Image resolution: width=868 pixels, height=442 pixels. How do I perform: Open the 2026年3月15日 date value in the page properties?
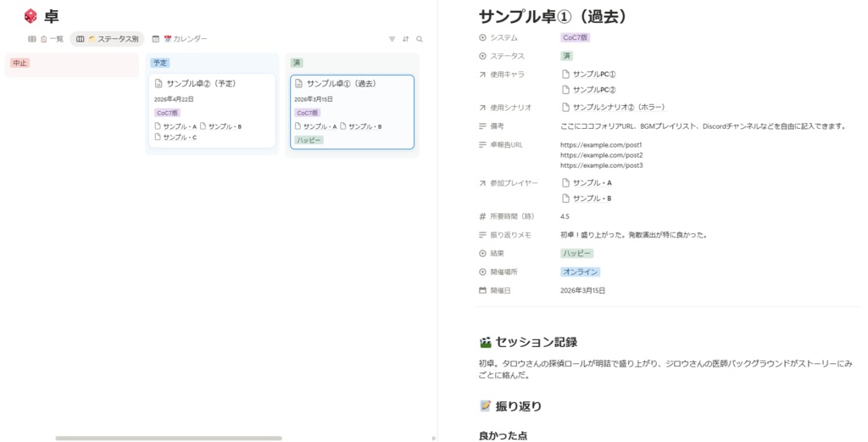(582, 290)
